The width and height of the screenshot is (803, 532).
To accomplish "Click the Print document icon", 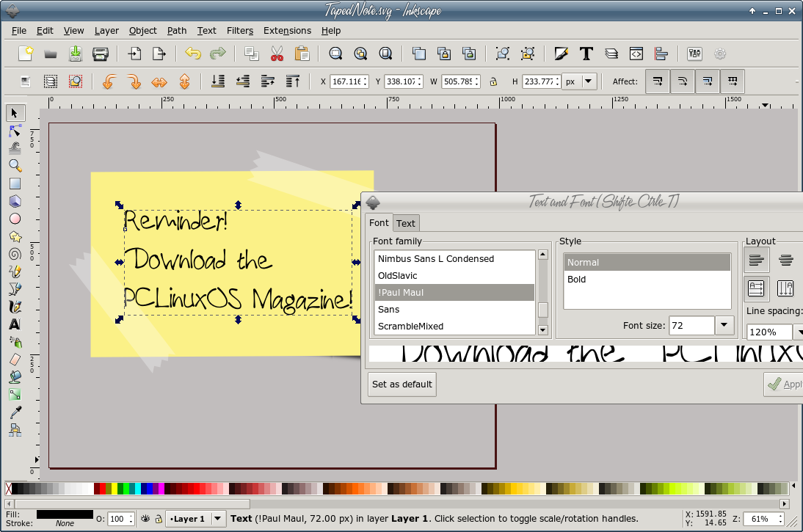I will point(100,54).
